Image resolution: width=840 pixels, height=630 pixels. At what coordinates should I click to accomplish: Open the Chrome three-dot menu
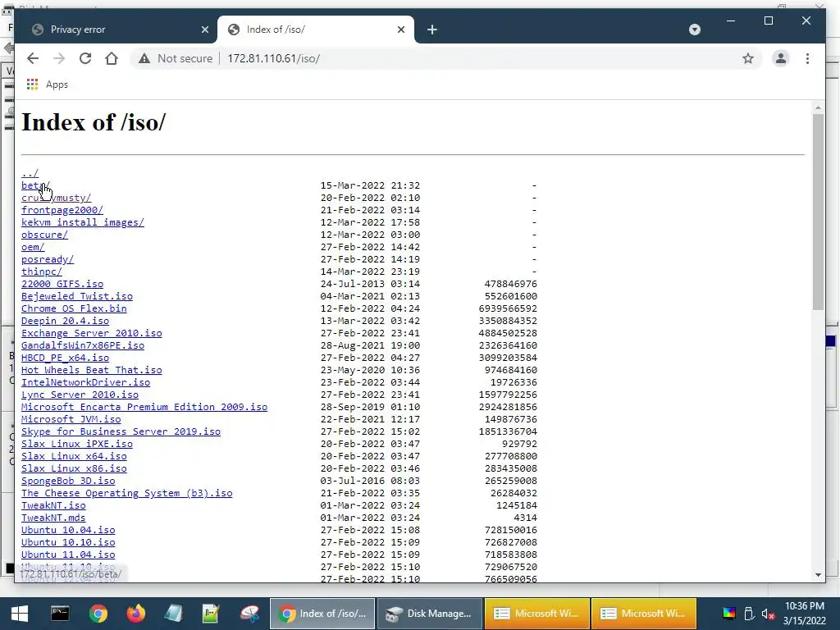(x=807, y=58)
